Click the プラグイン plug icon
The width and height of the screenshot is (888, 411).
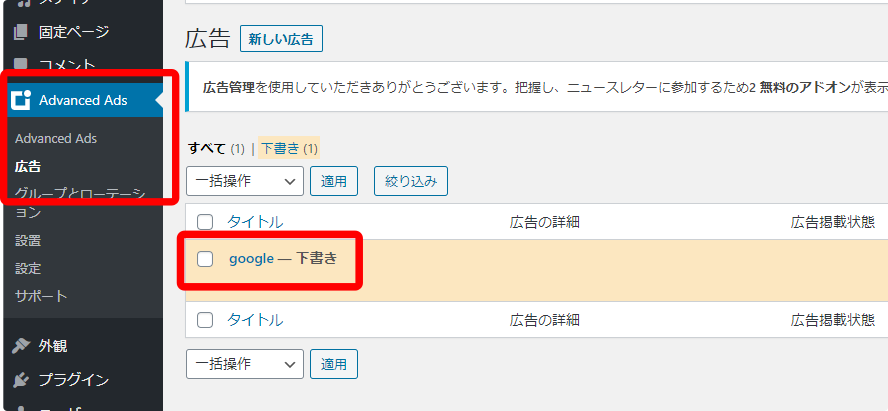[x=20, y=380]
